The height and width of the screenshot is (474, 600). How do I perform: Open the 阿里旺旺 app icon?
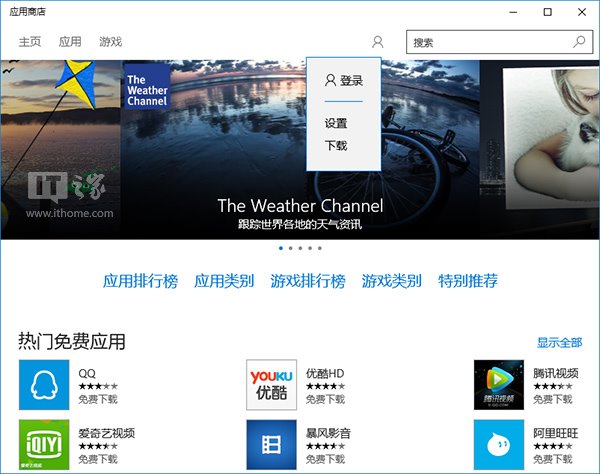point(499,445)
